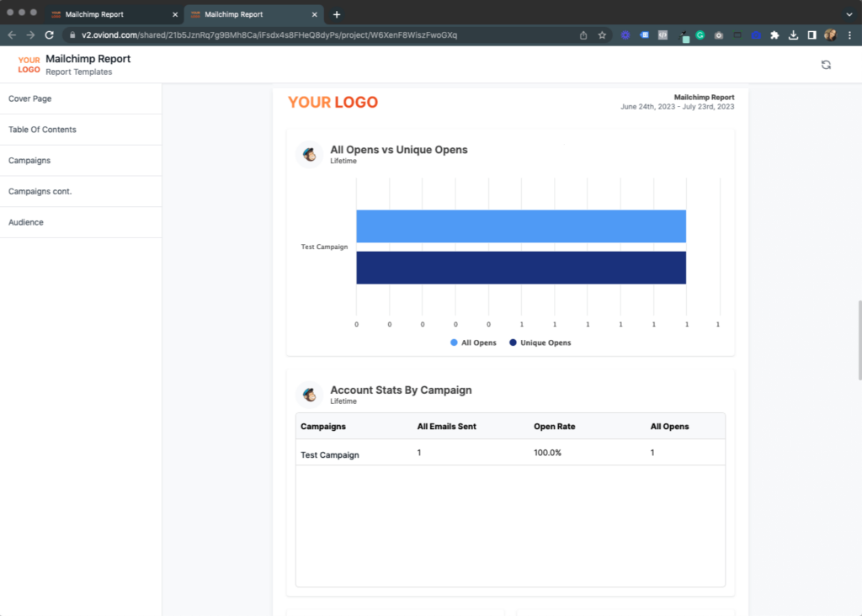The image size is (862, 616).
Task: Open the grey code brackets extension icon
Action: pos(662,35)
